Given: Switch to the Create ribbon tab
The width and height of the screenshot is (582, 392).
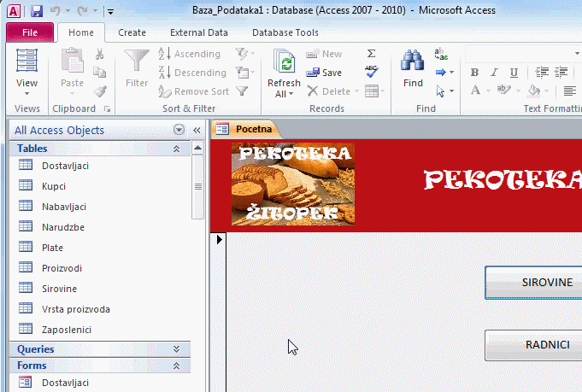Looking at the screenshot, I should coord(132,32).
